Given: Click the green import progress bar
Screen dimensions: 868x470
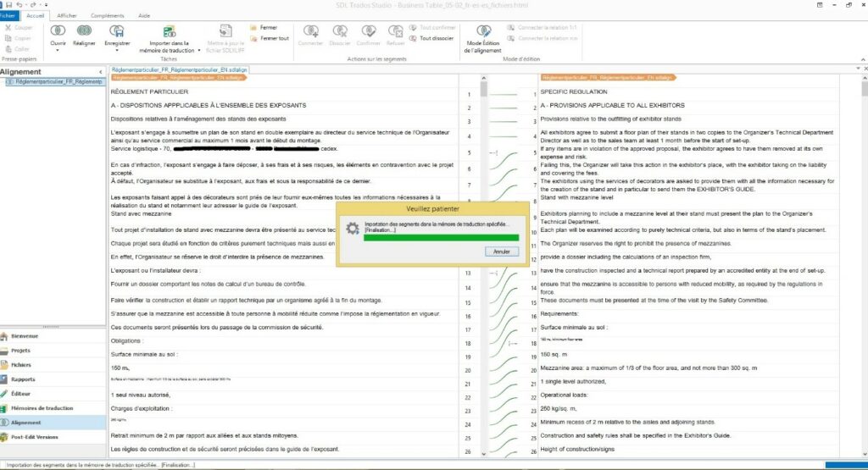Looking at the screenshot, I should (x=441, y=238).
